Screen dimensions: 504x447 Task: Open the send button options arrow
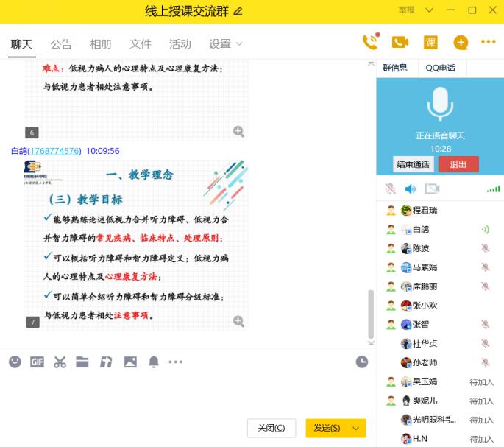tap(356, 428)
